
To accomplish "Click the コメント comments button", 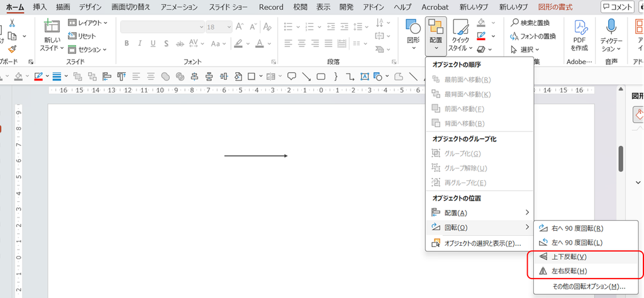I will point(618,7).
